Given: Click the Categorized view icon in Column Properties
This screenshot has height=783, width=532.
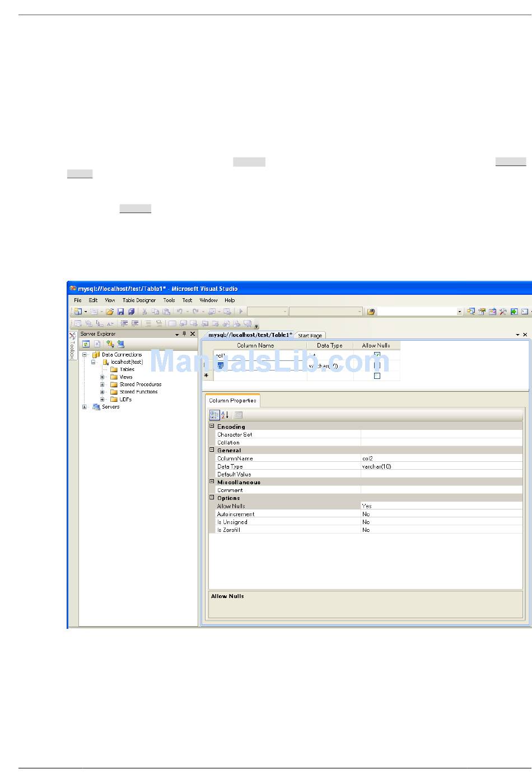Looking at the screenshot, I should pyautogui.click(x=214, y=415).
